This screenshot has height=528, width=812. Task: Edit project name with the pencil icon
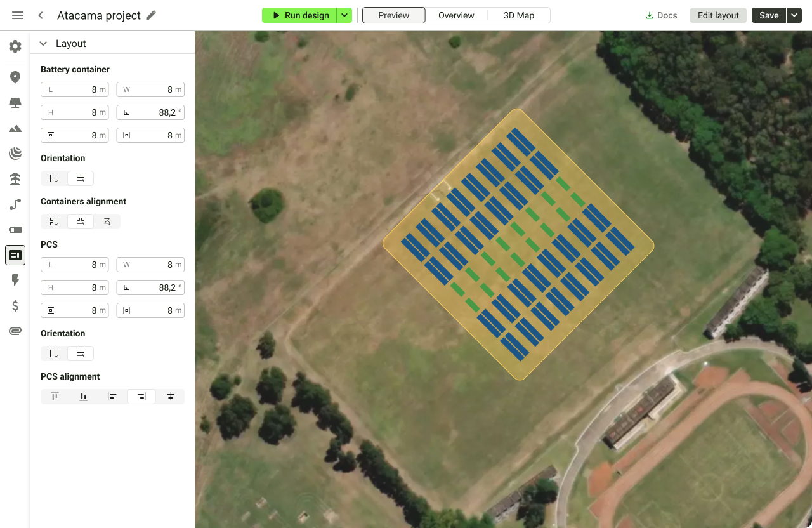[151, 15]
